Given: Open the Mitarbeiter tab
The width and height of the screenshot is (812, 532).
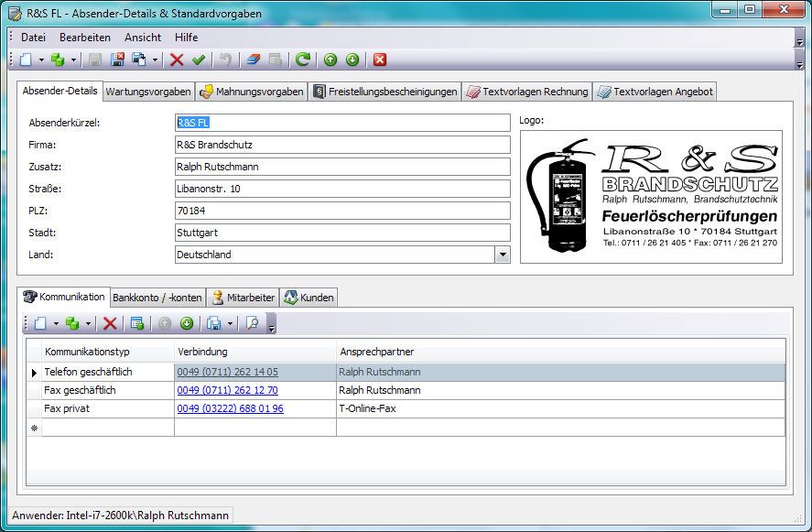Looking at the screenshot, I should point(244,298).
